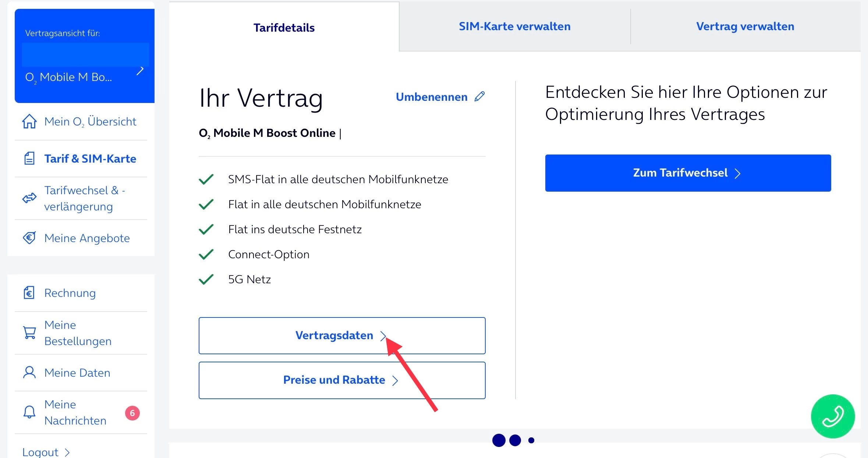Open the Vertragsdaten button
This screenshot has width=868, height=458.
[x=341, y=335]
